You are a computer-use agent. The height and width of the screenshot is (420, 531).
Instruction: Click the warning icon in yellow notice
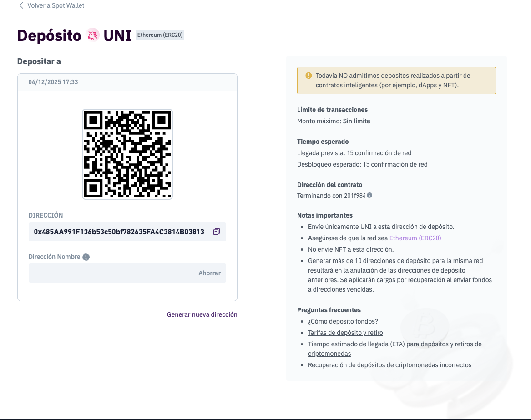[308, 76]
